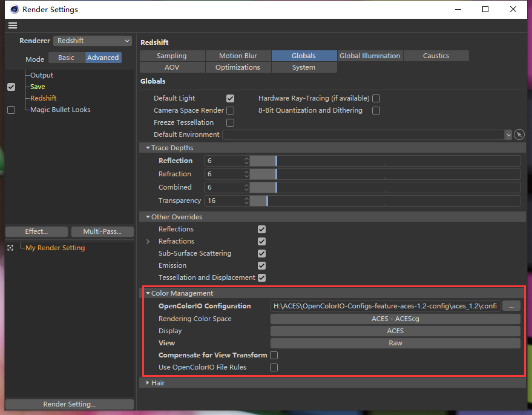
Task: Select Save in the settings tree
Action: pos(38,87)
